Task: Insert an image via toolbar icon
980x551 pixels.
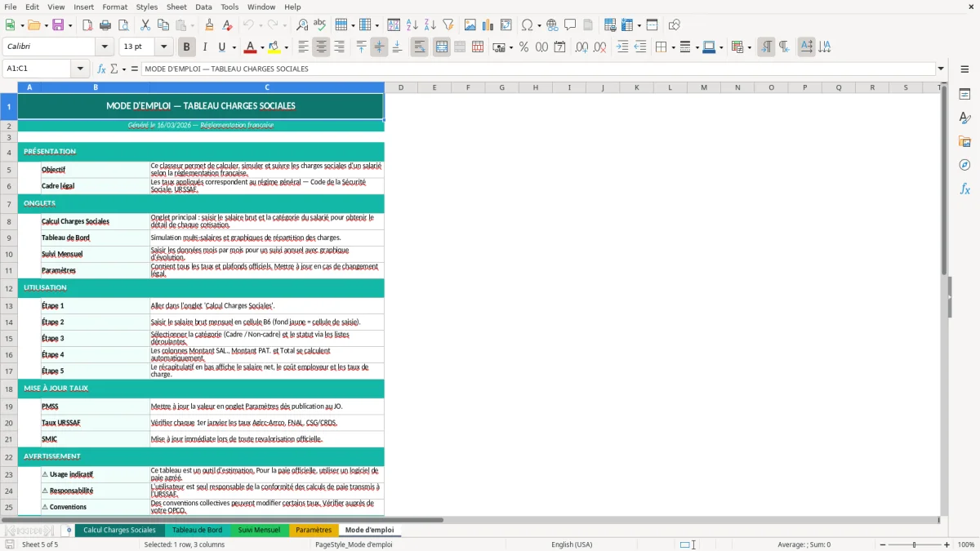Action: pos(470,25)
